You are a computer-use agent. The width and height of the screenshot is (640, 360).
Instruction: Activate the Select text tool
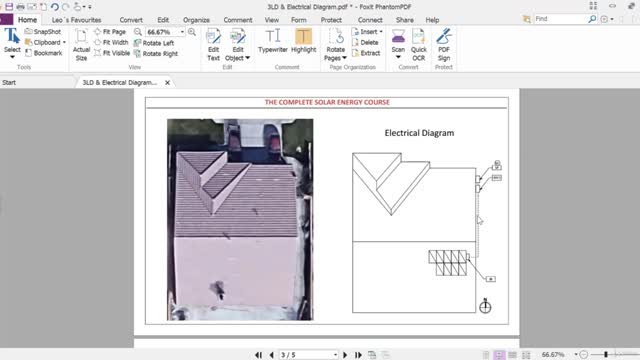12,41
